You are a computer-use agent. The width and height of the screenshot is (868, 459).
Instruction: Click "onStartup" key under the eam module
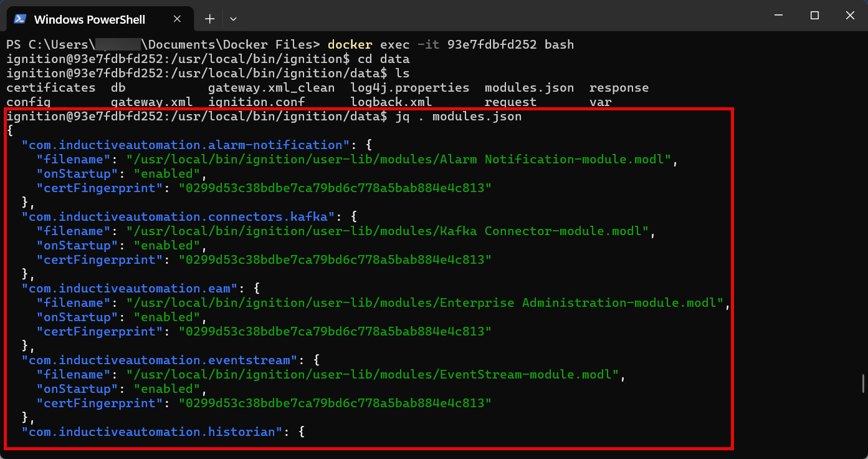pos(77,317)
